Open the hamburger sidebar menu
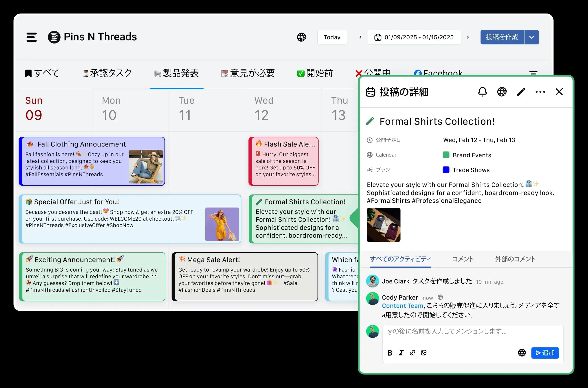The height and width of the screenshot is (388, 588). coord(31,37)
